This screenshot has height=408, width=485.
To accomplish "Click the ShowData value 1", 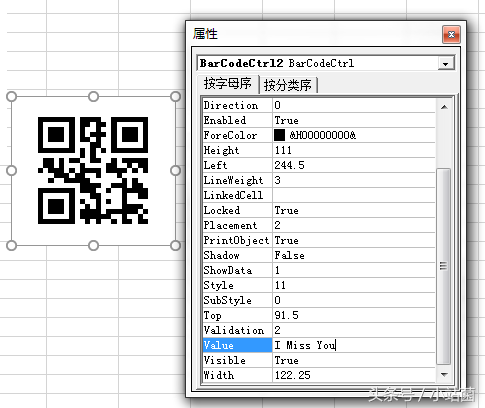I will [354, 270].
